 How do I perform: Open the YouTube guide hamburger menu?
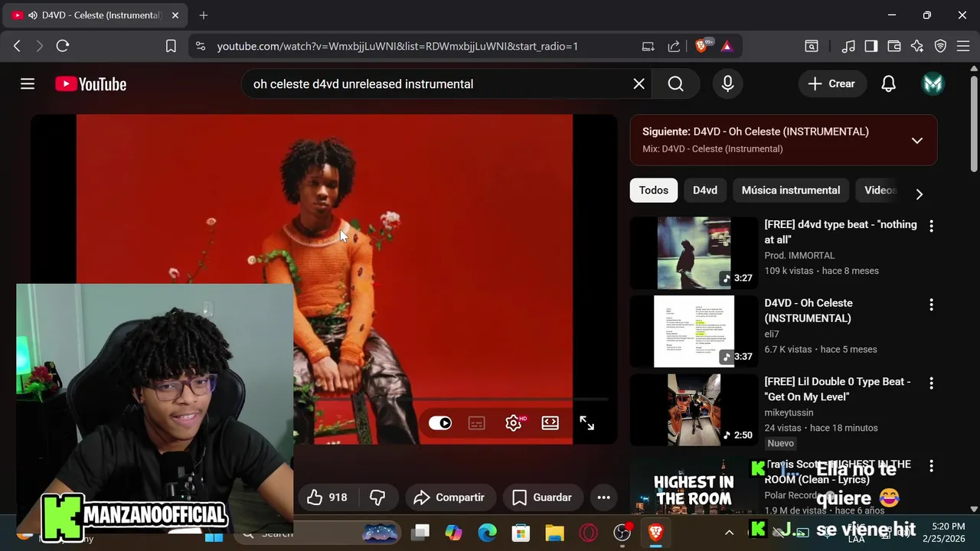[28, 84]
